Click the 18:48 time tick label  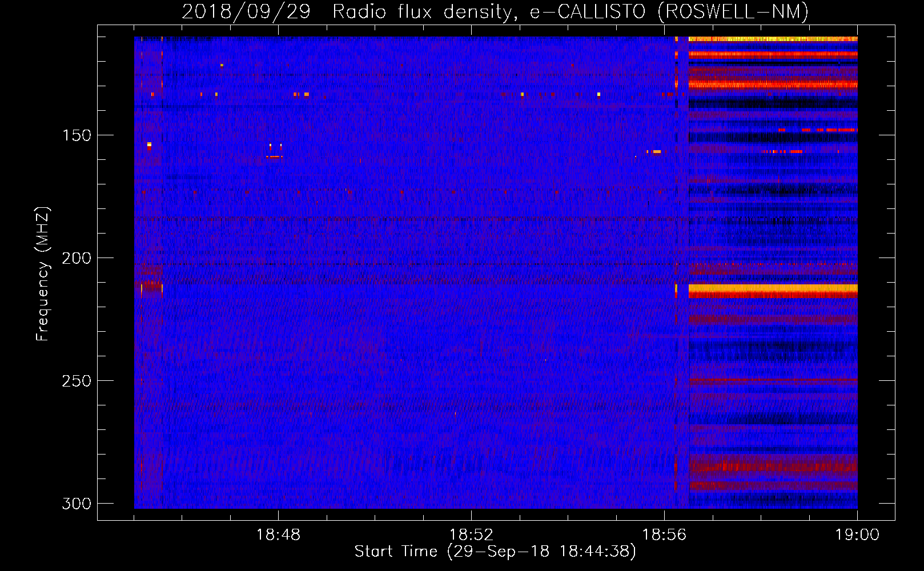278,535
